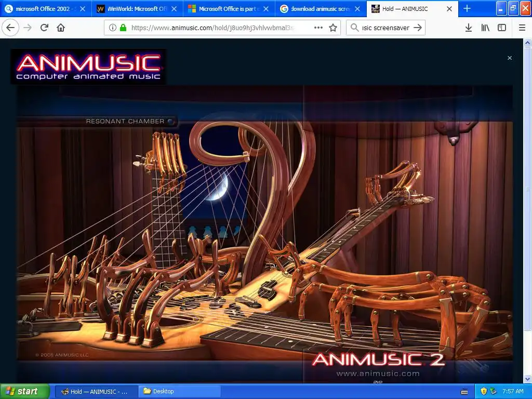
Task: Click the forward navigation arrow
Action: pyautogui.click(x=28, y=28)
